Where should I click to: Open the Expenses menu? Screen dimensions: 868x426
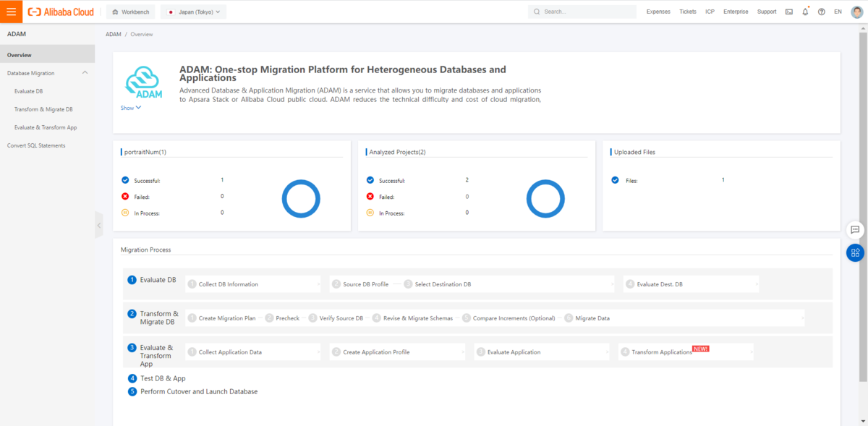(658, 12)
